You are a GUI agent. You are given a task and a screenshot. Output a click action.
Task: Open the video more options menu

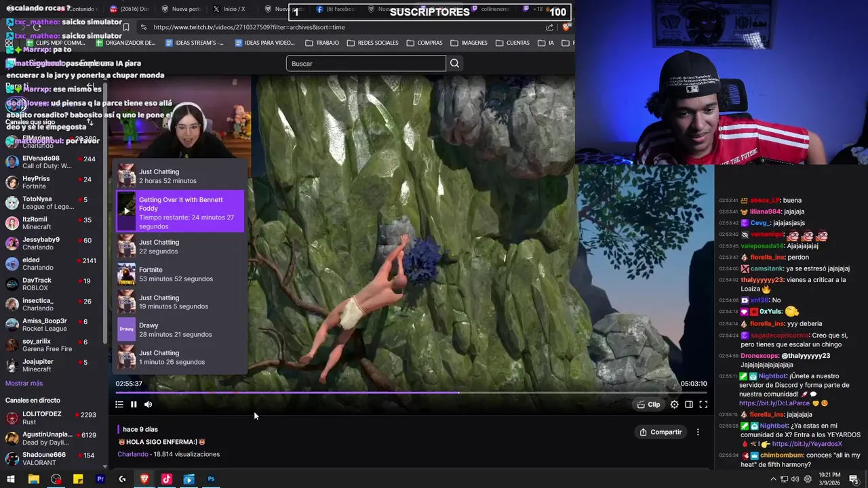click(x=698, y=432)
